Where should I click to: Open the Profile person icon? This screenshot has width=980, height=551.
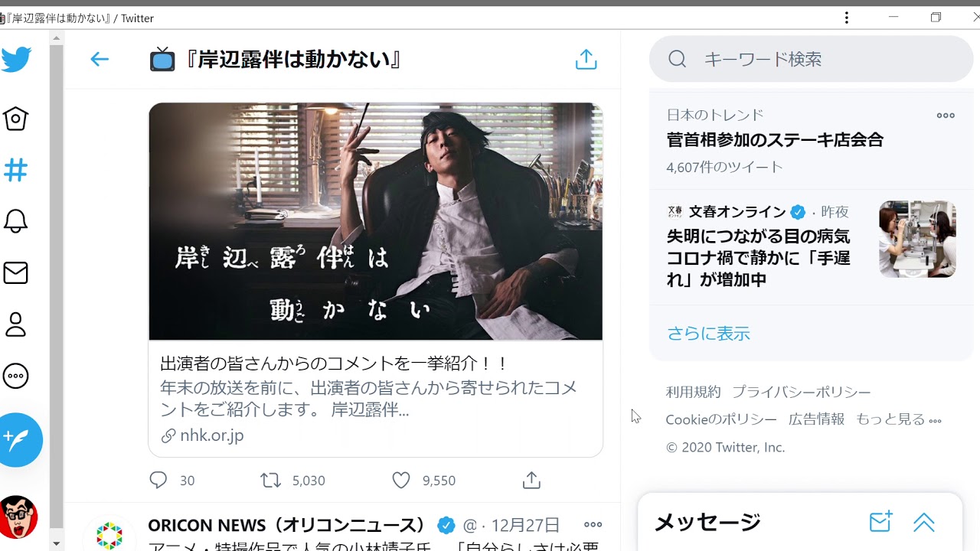point(16,324)
